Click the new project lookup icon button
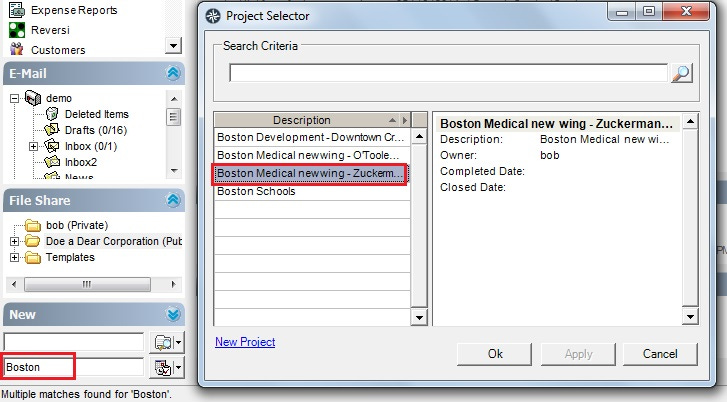The height and width of the screenshot is (402, 727). 163,368
